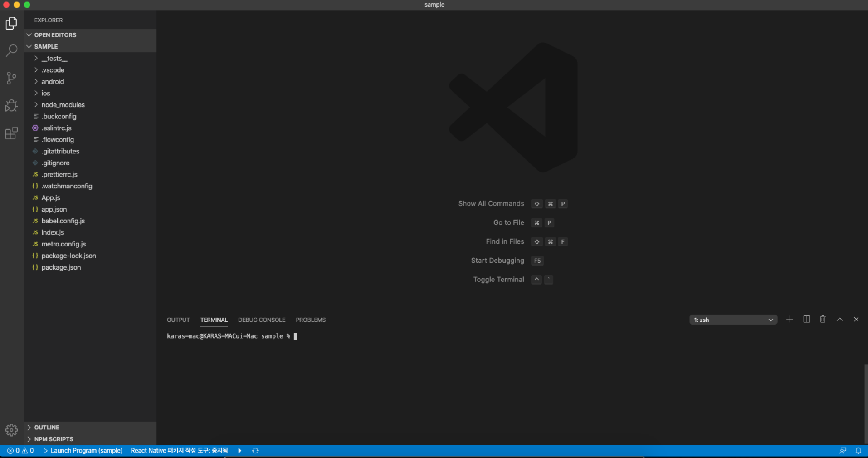
Task: Collapse the SAMPLE folder section
Action: (90, 46)
